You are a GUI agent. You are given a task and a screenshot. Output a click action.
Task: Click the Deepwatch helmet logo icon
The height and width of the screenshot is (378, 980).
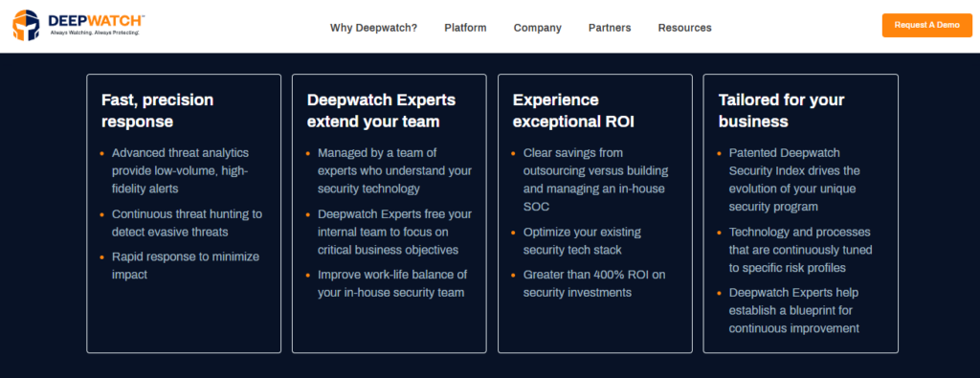pos(26,26)
